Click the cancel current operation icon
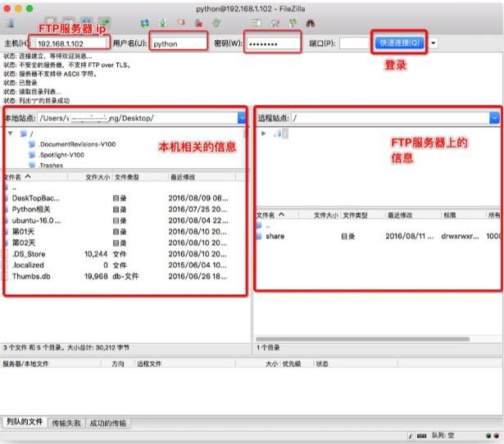Viewport: 504px width, 444px height. coord(181,24)
